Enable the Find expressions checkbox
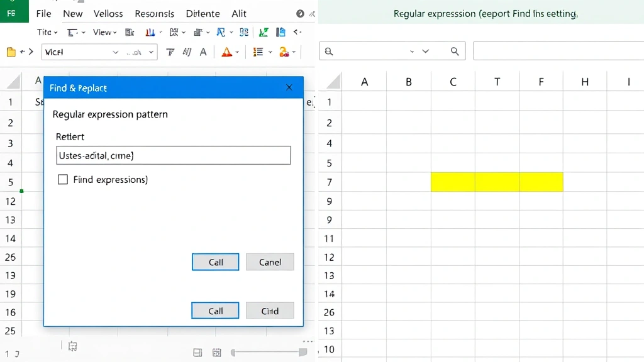 63,179
